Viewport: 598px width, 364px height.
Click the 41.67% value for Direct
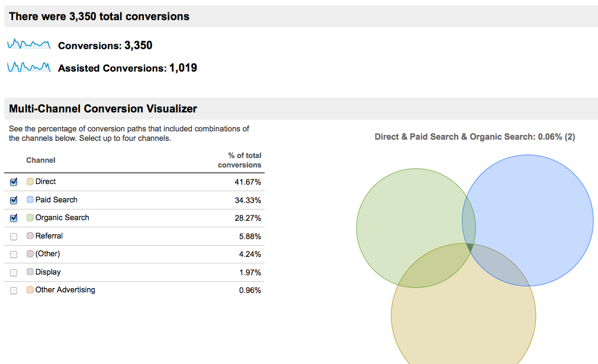point(248,182)
